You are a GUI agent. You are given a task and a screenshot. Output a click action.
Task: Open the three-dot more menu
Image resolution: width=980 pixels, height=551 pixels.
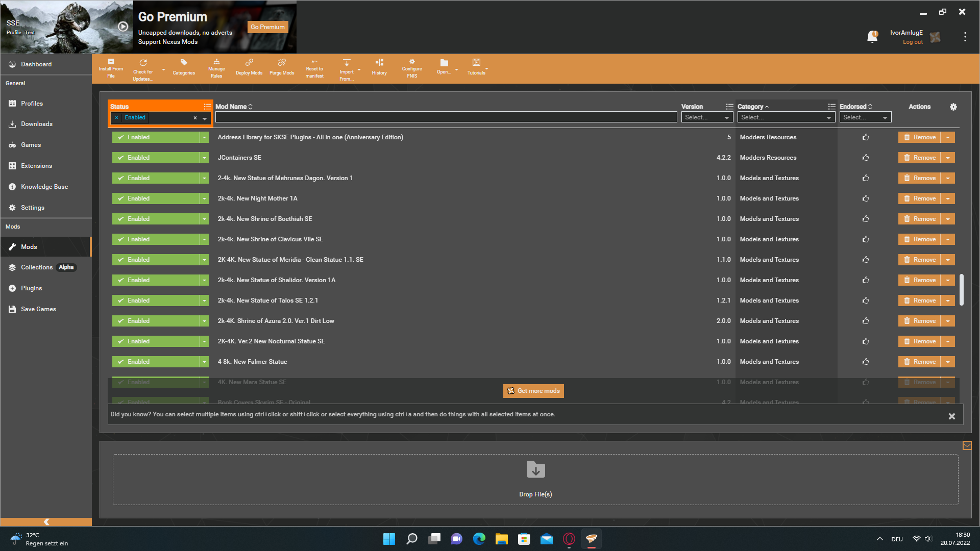(965, 37)
